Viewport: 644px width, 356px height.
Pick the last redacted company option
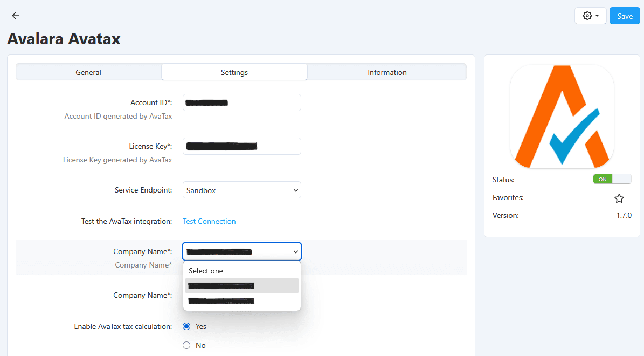(242, 301)
